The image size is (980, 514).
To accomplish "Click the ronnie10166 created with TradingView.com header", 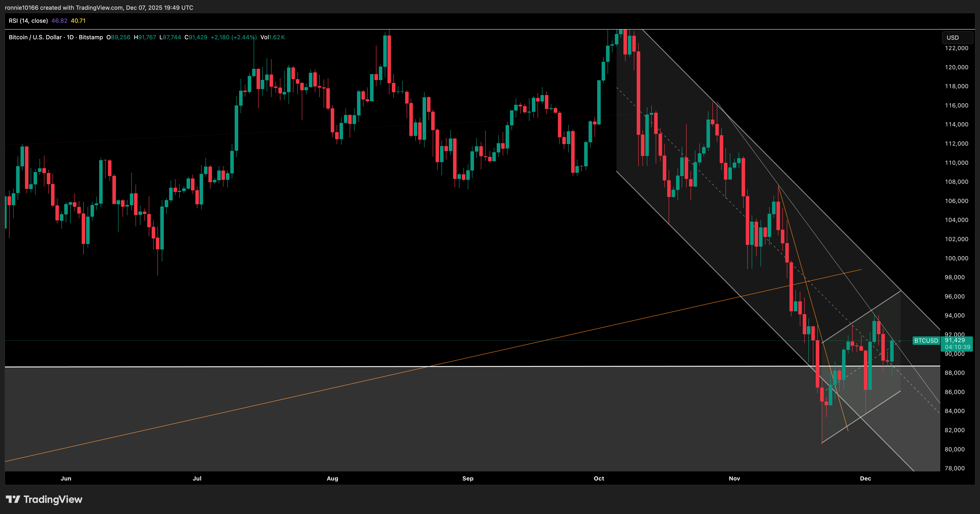I will (99, 8).
